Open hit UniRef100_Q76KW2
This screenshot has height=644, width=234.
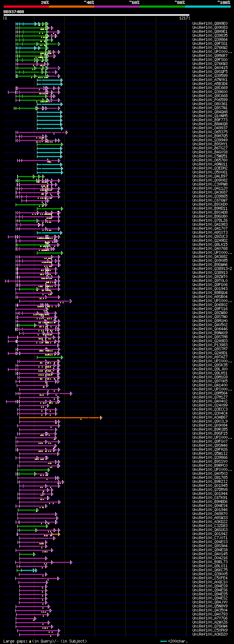210,48
